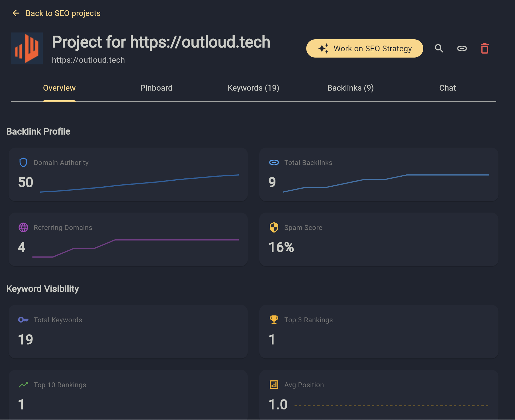Click the Avg Position dashed trend line
This screenshot has height=420, width=515.
390,406
